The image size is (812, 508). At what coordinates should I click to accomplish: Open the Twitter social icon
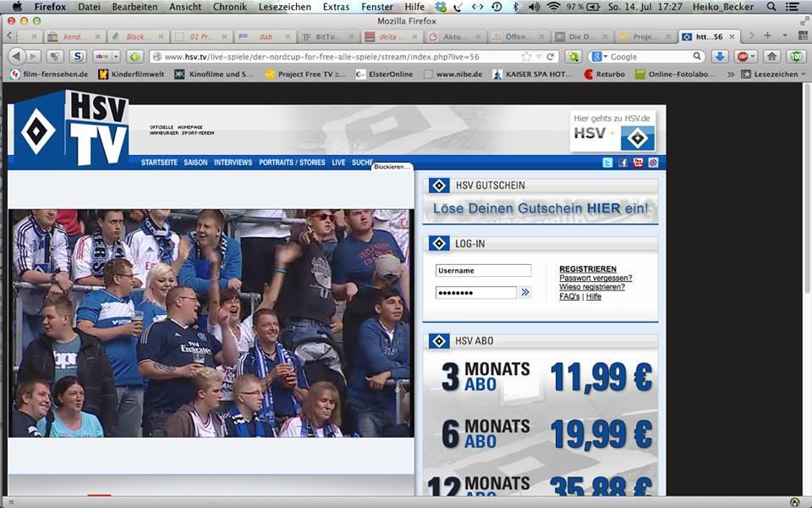607,163
